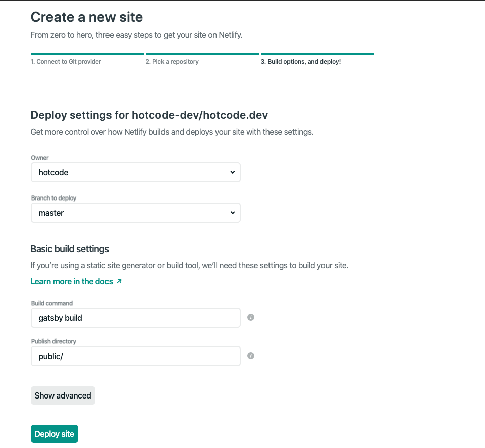
Task: Expand advanced settings with Show advanced
Action: point(63,395)
